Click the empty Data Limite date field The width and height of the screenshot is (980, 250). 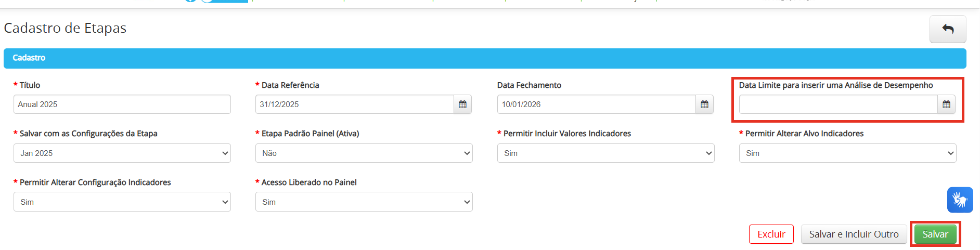839,104
